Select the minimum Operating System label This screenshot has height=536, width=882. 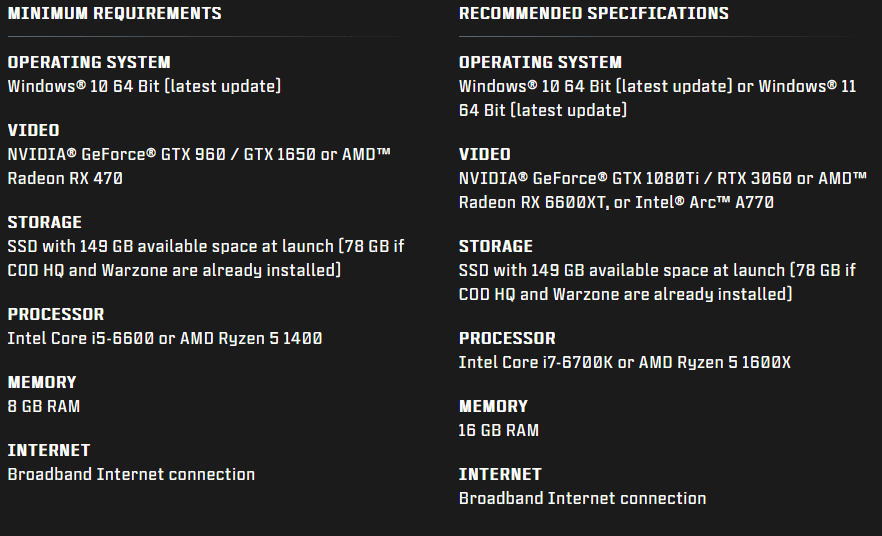click(x=89, y=62)
